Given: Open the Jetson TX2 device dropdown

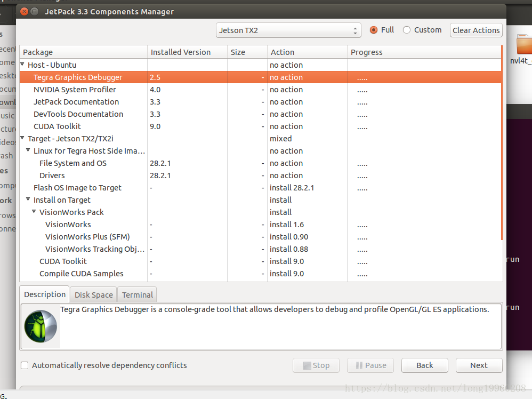Looking at the screenshot, I should pos(288,30).
